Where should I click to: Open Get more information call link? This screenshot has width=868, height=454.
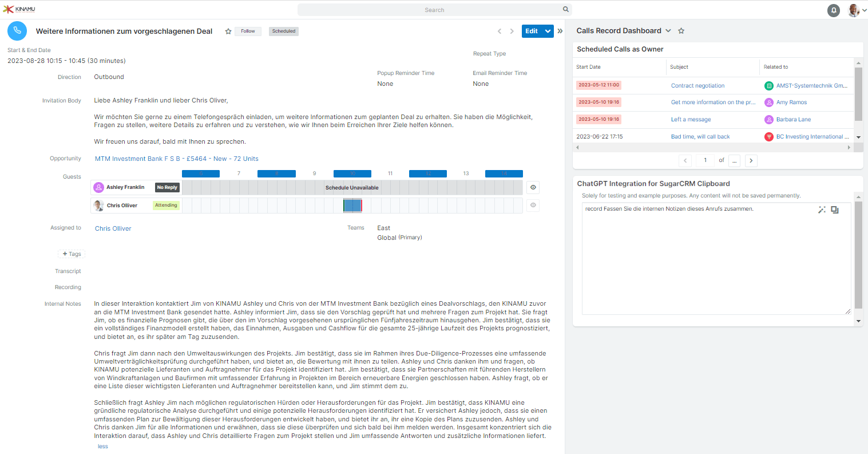coord(714,102)
